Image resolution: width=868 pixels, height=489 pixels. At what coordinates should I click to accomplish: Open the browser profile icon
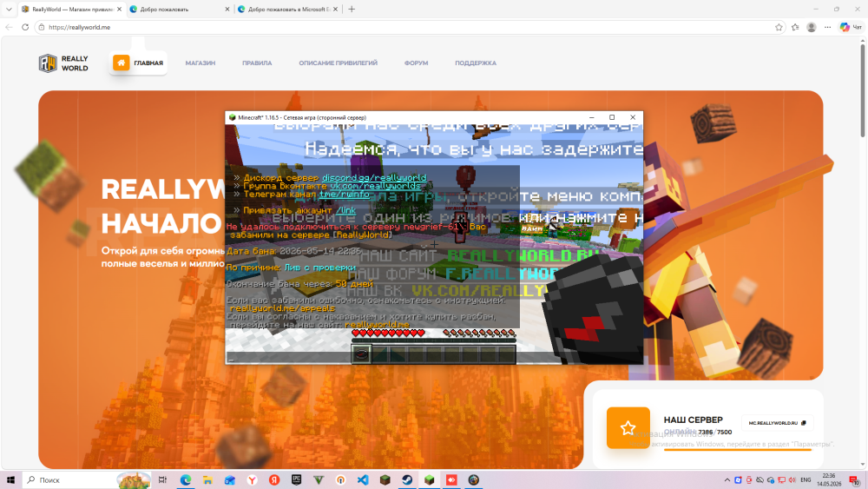click(x=811, y=27)
